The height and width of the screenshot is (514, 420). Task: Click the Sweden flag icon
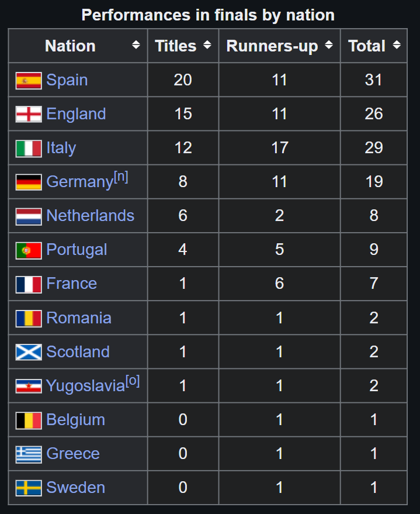[29, 488]
